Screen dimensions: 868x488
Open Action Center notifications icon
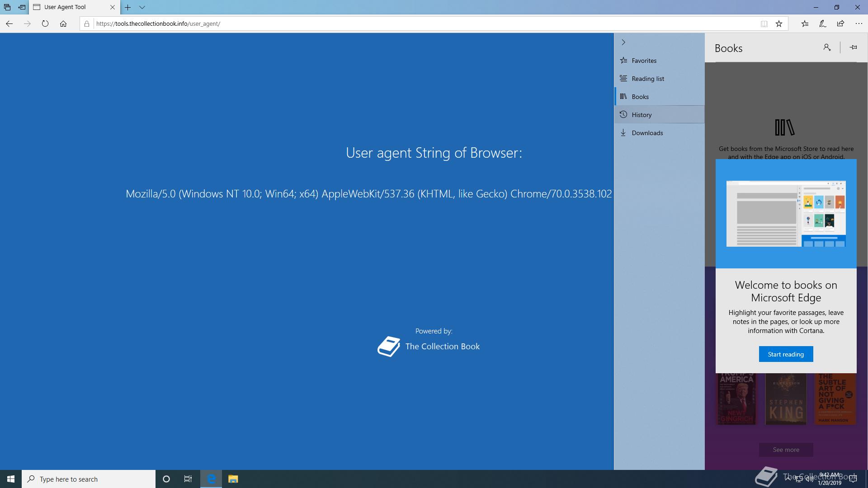point(853,479)
